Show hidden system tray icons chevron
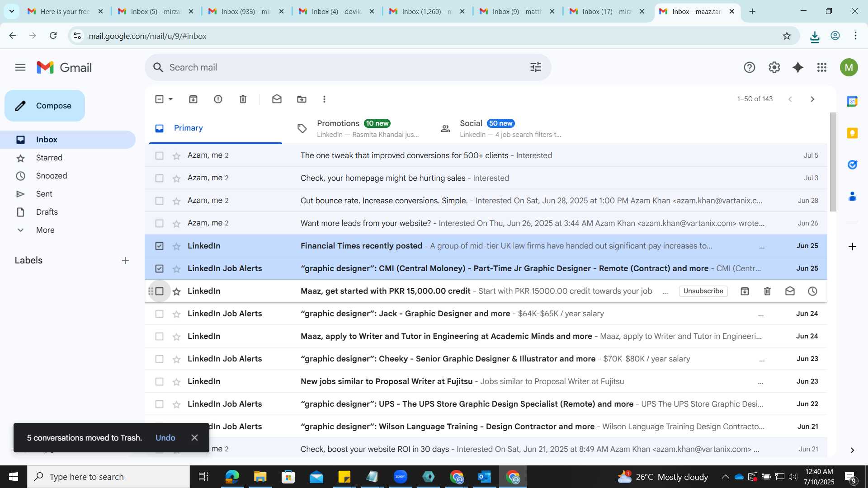This screenshot has height=488, width=868. [725, 477]
